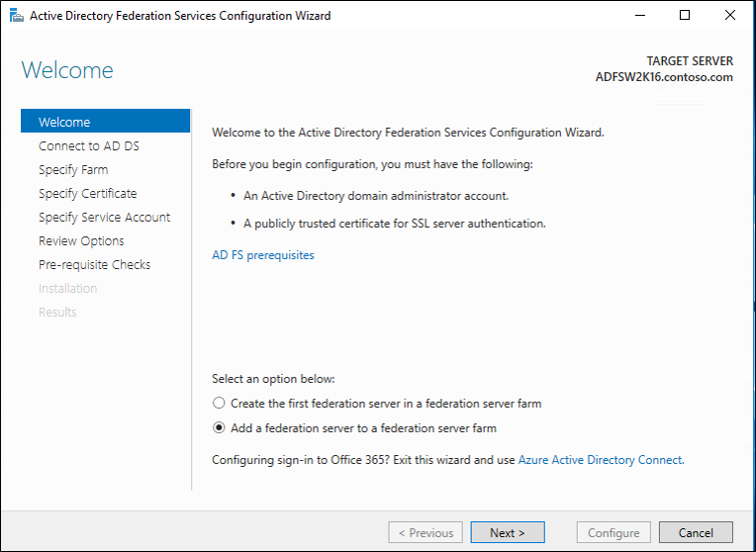Minimize the configuration wizard window
Screen dimensions: 756x552
[640, 16]
